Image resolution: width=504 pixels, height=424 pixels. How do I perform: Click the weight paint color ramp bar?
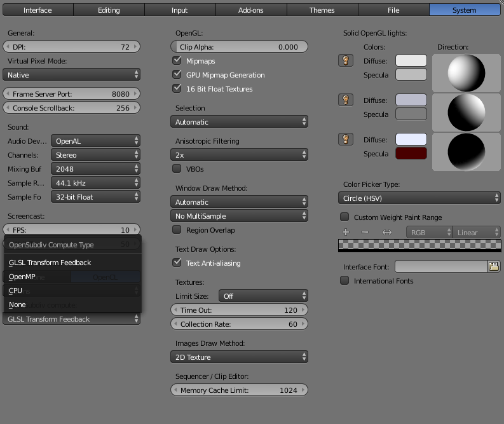(x=419, y=245)
